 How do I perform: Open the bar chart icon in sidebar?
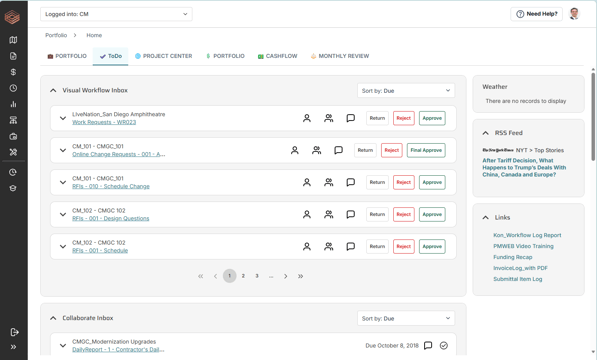(13, 104)
